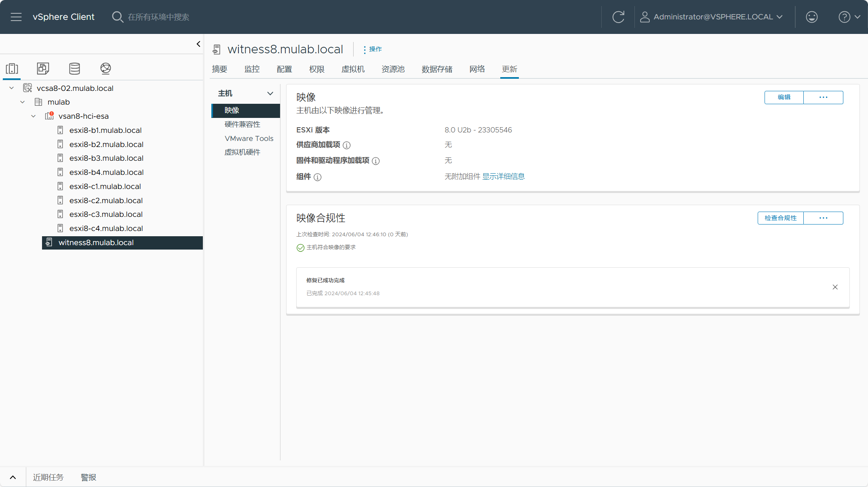Collapse the vcsa8-02.mulab.local tree node
Image resolution: width=868 pixels, height=487 pixels.
point(12,88)
